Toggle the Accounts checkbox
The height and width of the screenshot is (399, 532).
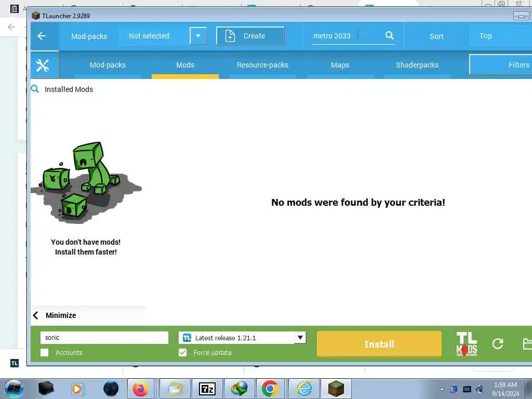(45, 353)
